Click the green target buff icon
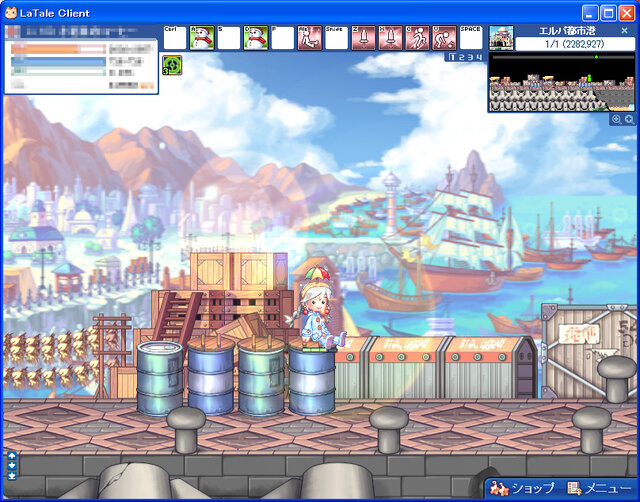640x502 pixels. tap(172, 65)
